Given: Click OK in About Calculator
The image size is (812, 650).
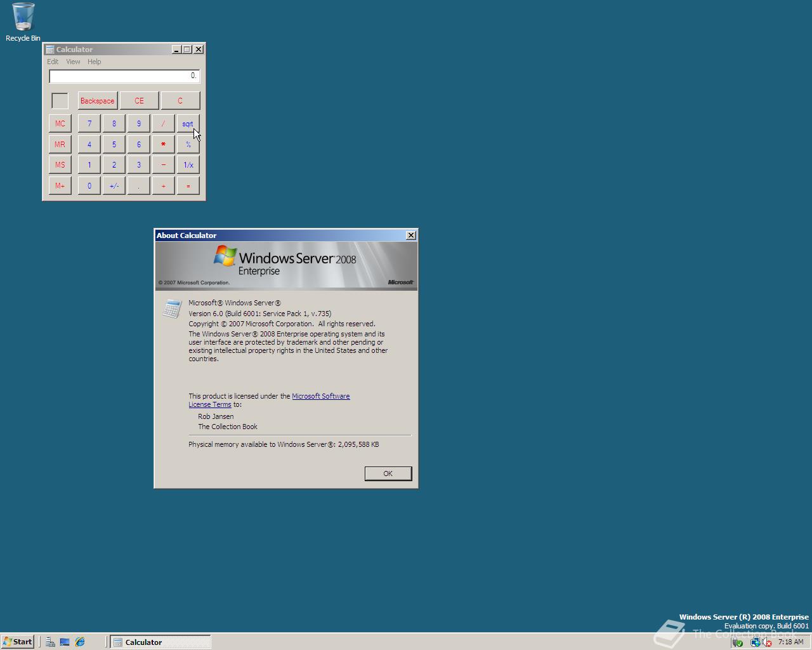Looking at the screenshot, I should 388,474.
